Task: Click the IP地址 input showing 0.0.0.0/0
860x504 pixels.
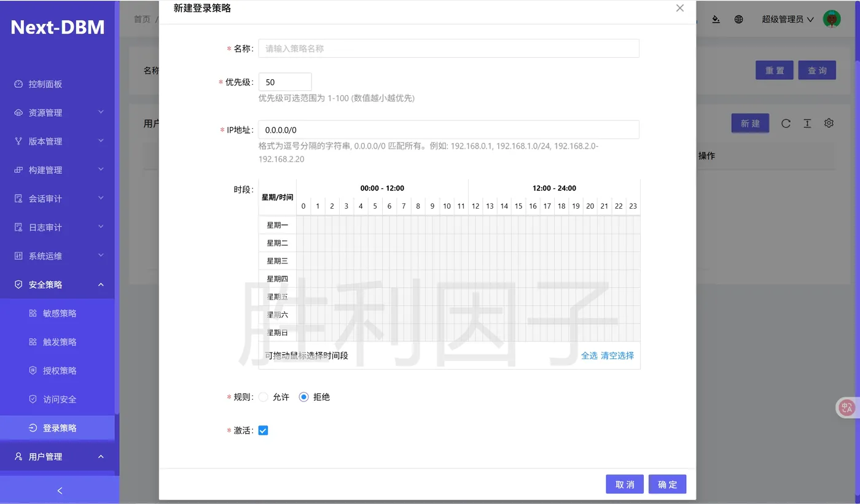Action: coord(448,130)
